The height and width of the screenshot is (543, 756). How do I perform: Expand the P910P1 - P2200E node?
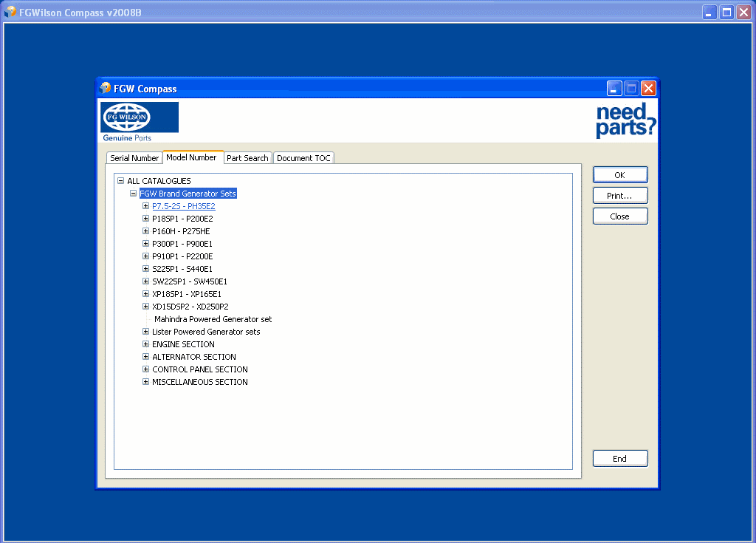pyautogui.click(x=145, y=256)
